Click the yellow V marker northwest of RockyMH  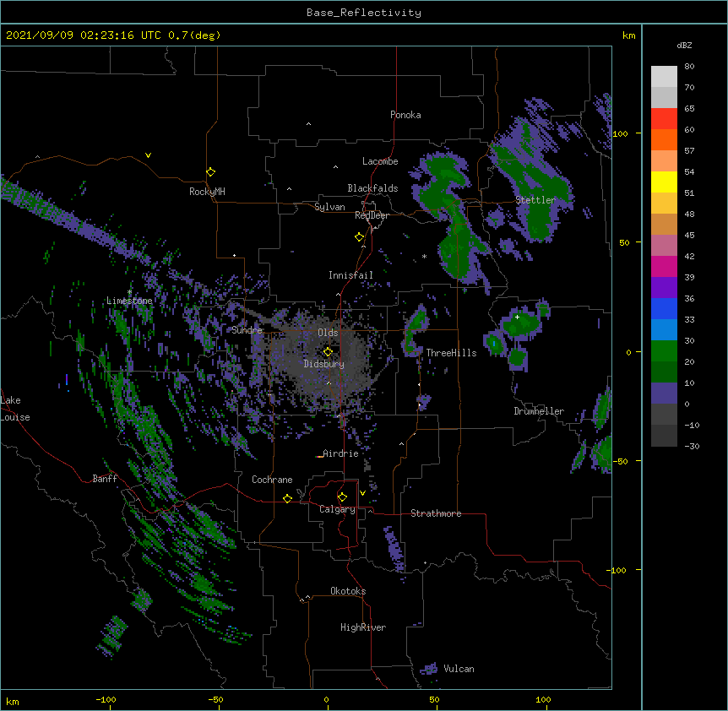pyautogui.click(x=148, y=155)
